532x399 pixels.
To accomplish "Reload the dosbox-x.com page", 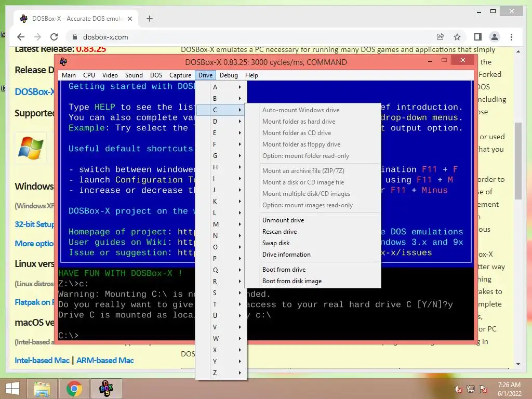I will point(54,37).
